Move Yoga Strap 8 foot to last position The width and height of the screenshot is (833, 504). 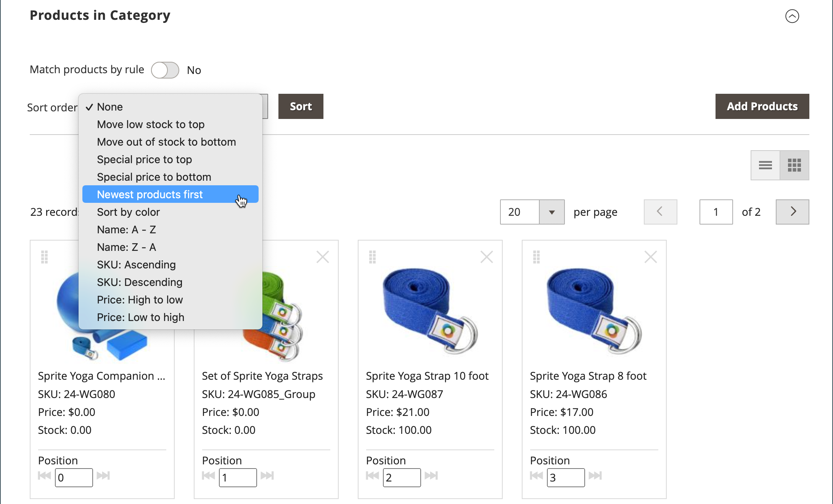595,475
